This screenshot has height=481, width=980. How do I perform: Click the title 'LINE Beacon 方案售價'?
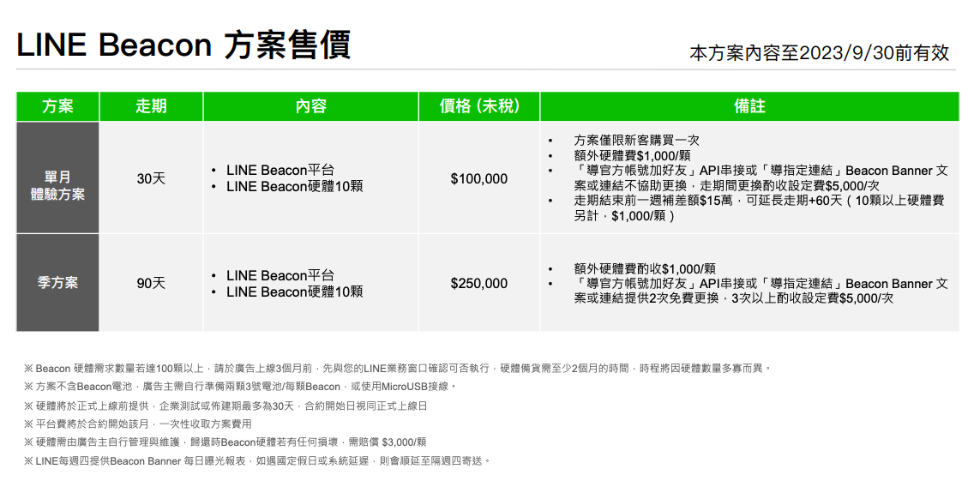[183, 45]
